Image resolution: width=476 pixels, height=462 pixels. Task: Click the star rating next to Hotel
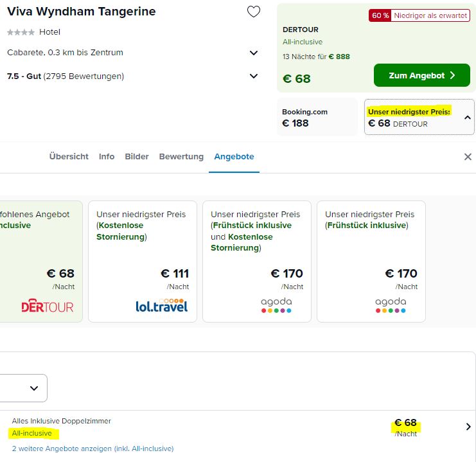(x=21, y=32)
